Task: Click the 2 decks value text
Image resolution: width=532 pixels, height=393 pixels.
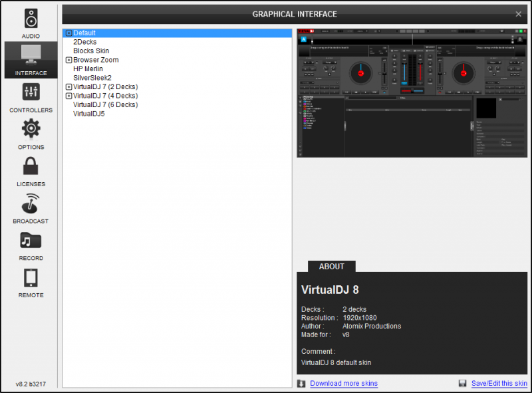Action: pyautogui.click(x=354, y=309)
